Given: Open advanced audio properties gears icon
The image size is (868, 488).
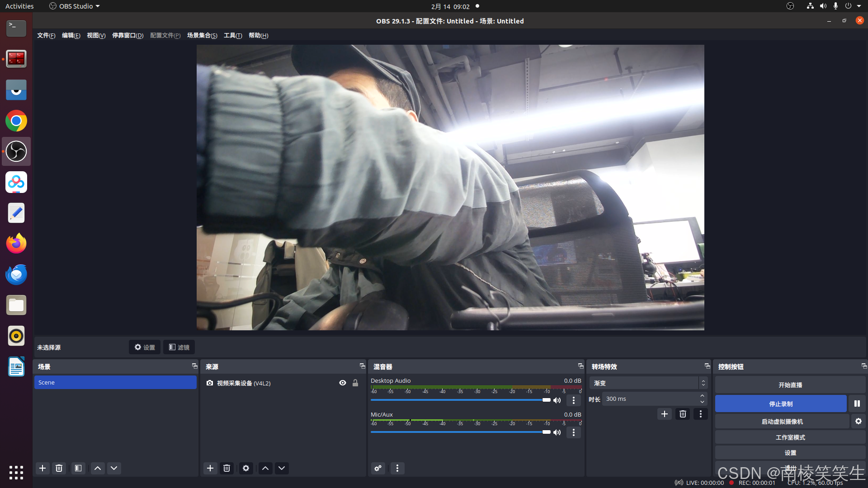Looking at the screenshot, I should (x=378, y=468).
